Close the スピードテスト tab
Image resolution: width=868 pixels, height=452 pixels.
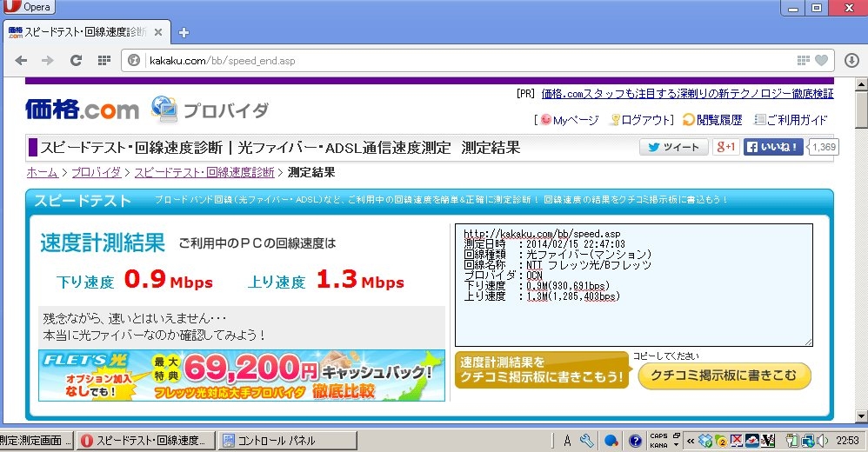point(157,33)
